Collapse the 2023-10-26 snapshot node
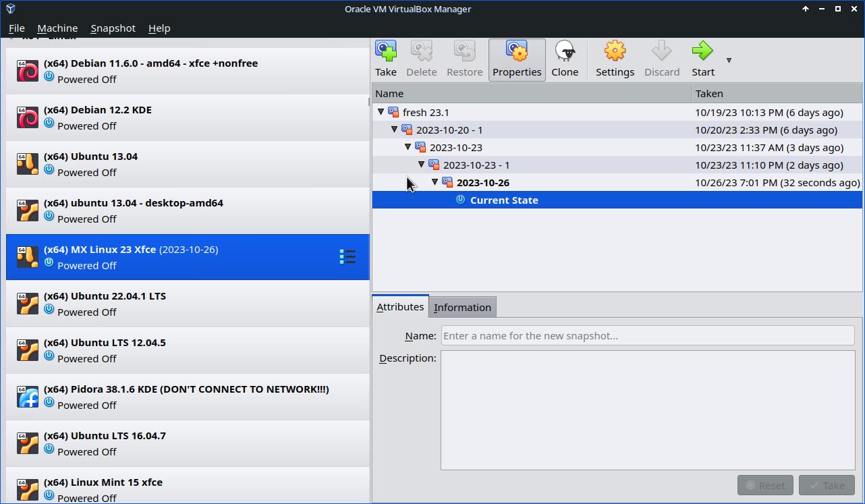 tap(435, 182)
